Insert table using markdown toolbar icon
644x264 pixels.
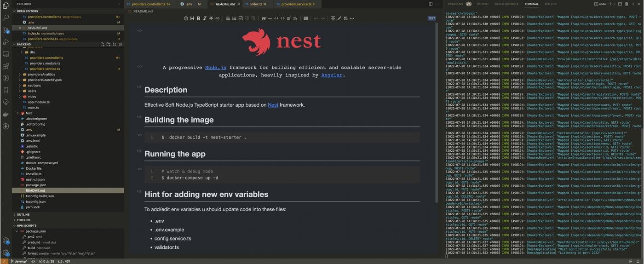(x=305, y=18)
